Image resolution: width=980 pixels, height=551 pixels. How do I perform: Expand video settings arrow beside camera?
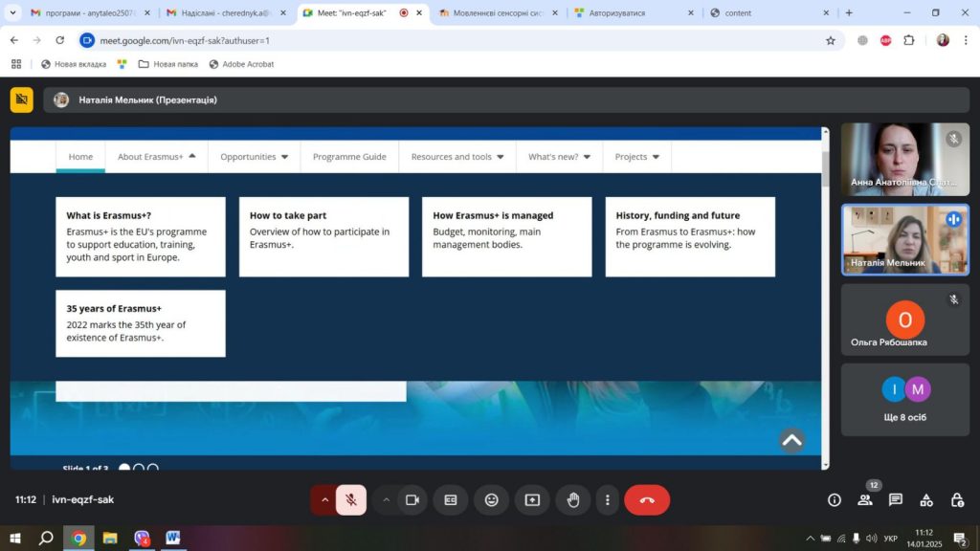click(387, 499)
